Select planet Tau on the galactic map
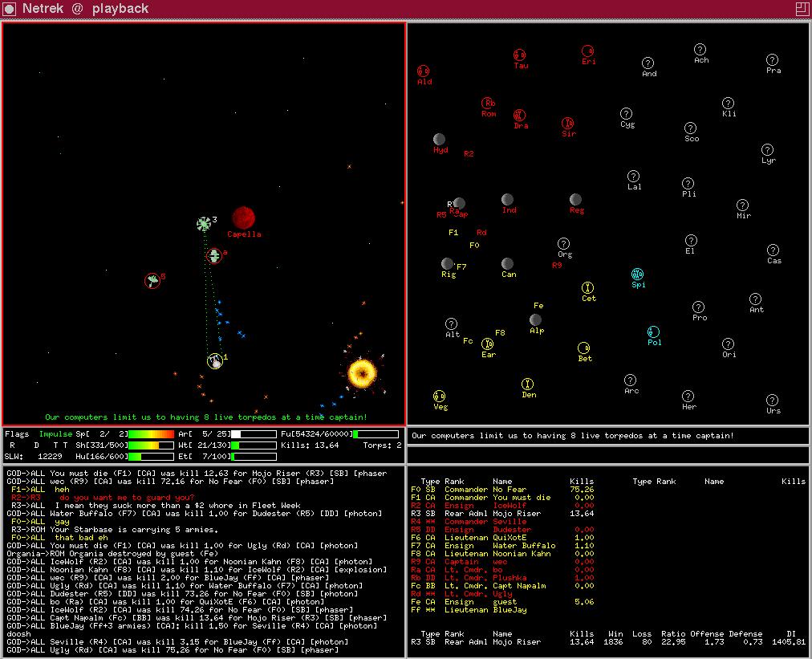Image resolution: width=812 pixels, height=659 pixels. [x=519, y=55]
